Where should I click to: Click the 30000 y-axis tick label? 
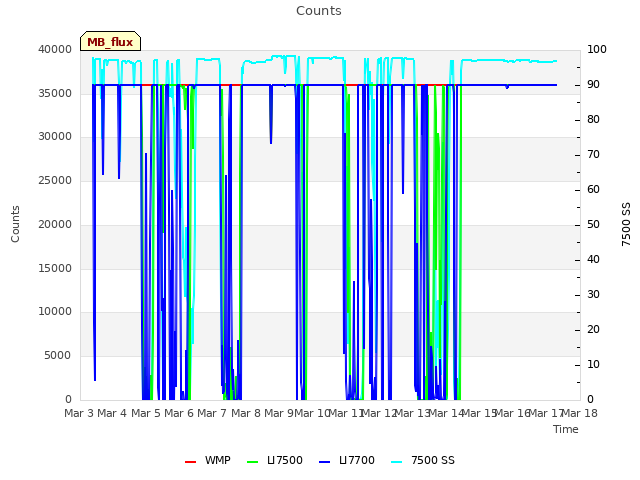[55, 137]
